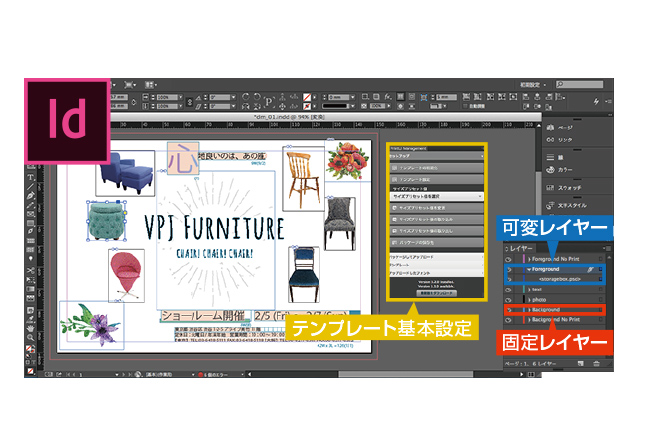The height and width of the screenshot is (440, 646).
Task: Click the large P reference icon in control bar
Action: click(269, 101)
